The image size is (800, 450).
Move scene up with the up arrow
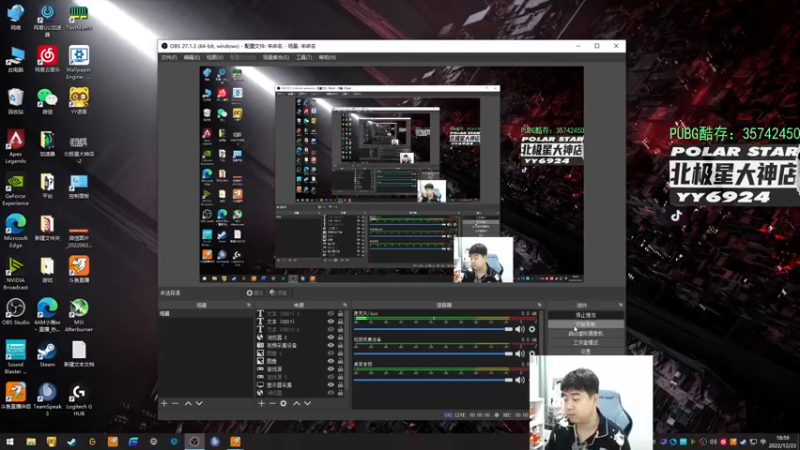(x=188, y=404)
